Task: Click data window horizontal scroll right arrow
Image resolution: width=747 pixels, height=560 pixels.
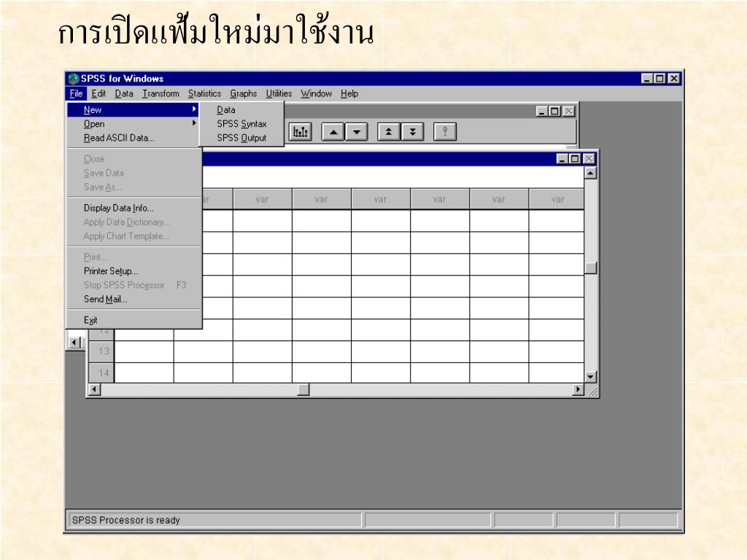Action: point(578,389)
